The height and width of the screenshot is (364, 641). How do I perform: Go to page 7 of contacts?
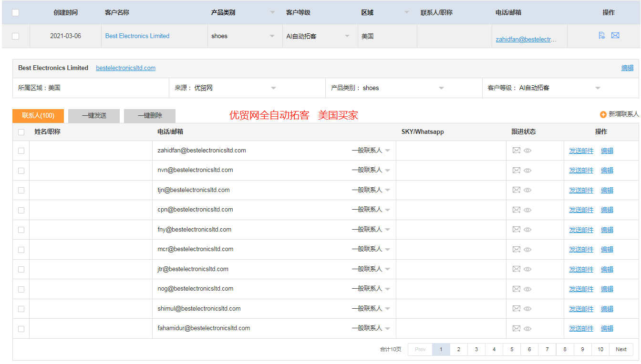[x=547, y=349]
